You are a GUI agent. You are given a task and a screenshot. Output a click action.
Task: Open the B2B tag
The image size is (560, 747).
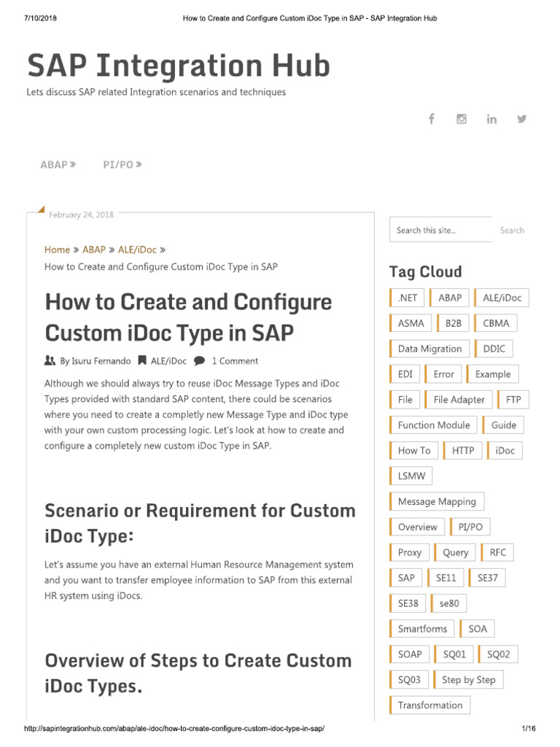click(x=452, y=323)
